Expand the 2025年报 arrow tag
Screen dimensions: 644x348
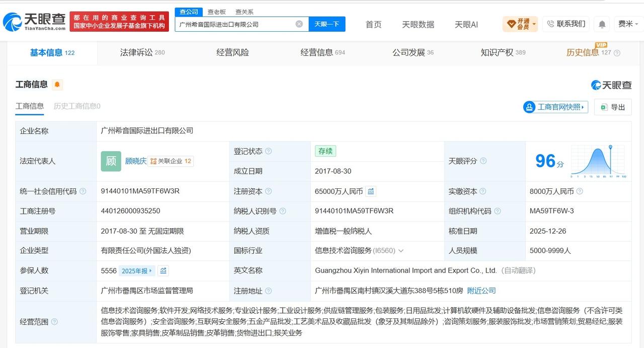click(137, 270)
